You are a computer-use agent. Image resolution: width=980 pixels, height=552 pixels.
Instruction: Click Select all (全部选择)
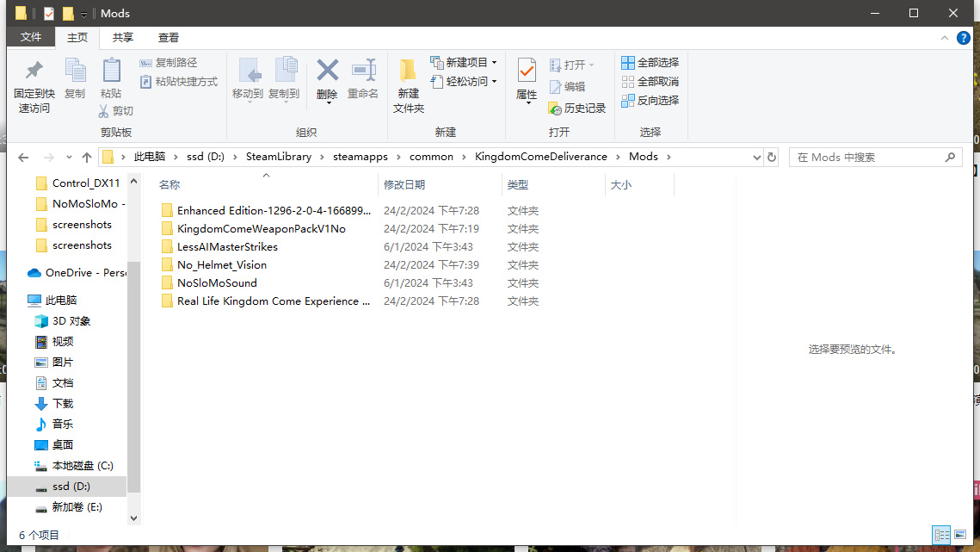point(650,63)
